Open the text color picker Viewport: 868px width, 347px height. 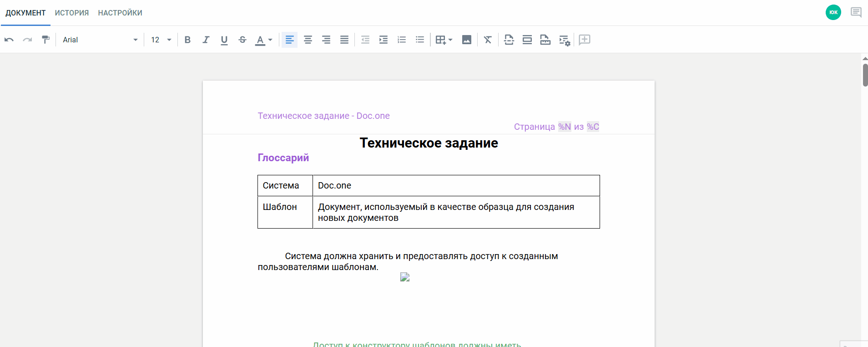(x=263, y=40)
